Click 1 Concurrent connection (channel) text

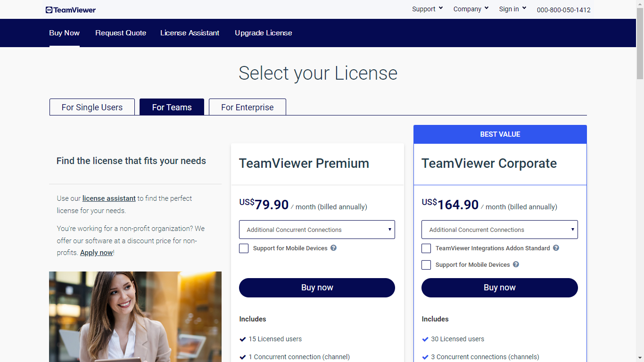click(x=299, y=357)
